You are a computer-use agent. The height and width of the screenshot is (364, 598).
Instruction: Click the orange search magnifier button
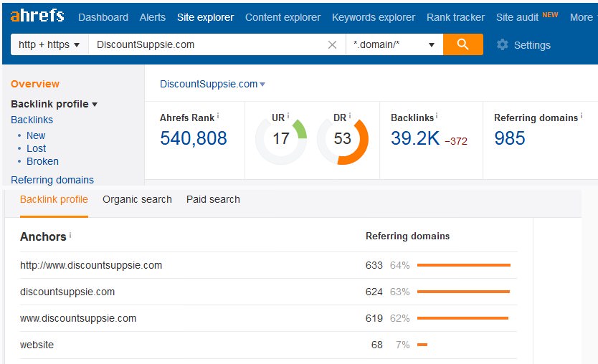tap(462, 44)
